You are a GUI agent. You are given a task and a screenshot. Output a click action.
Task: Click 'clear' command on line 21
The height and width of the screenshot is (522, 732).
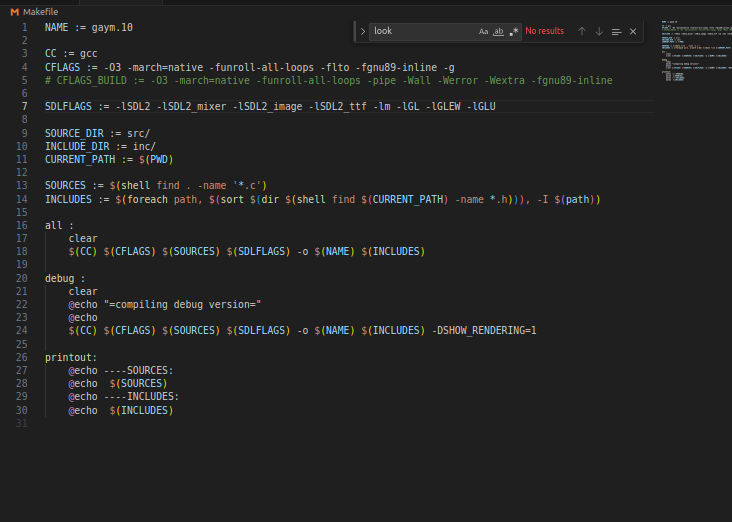tap(83, 292)
